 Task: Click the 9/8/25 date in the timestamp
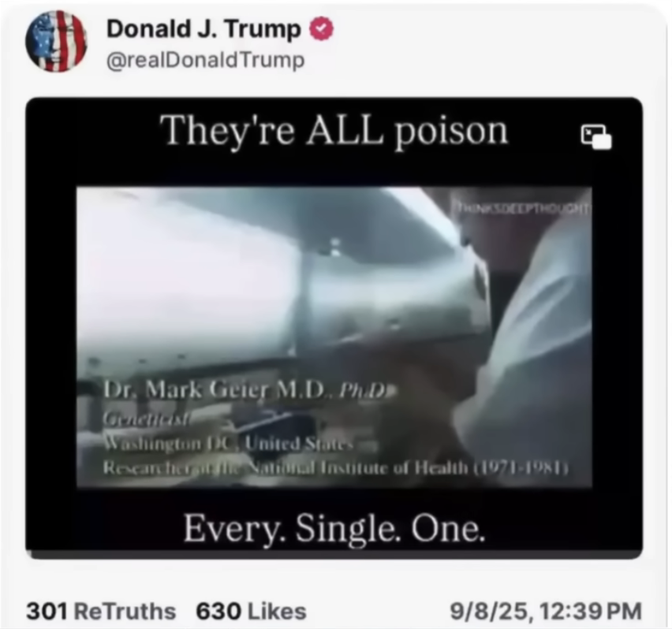coord(488,611)
